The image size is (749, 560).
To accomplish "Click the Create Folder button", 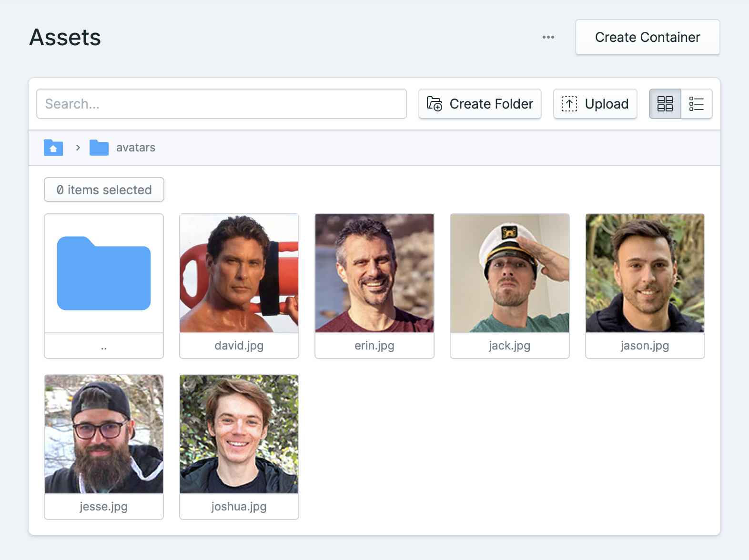I will tap(480, 104).
